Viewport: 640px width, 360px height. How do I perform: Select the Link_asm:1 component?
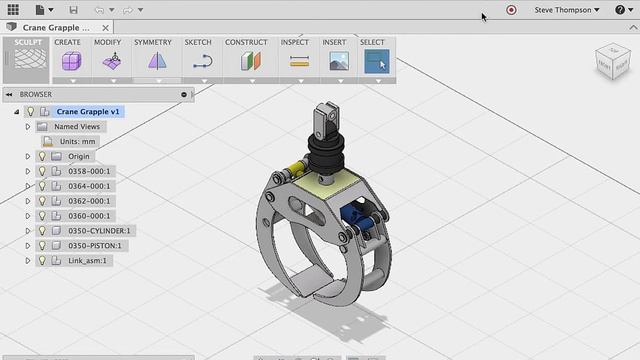[87, 260]
